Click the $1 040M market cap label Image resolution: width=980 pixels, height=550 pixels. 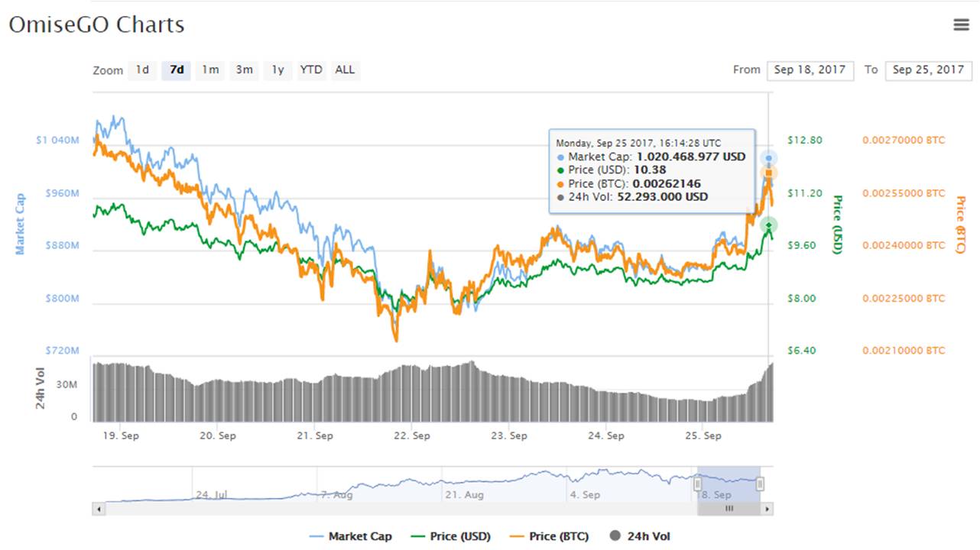57,141
